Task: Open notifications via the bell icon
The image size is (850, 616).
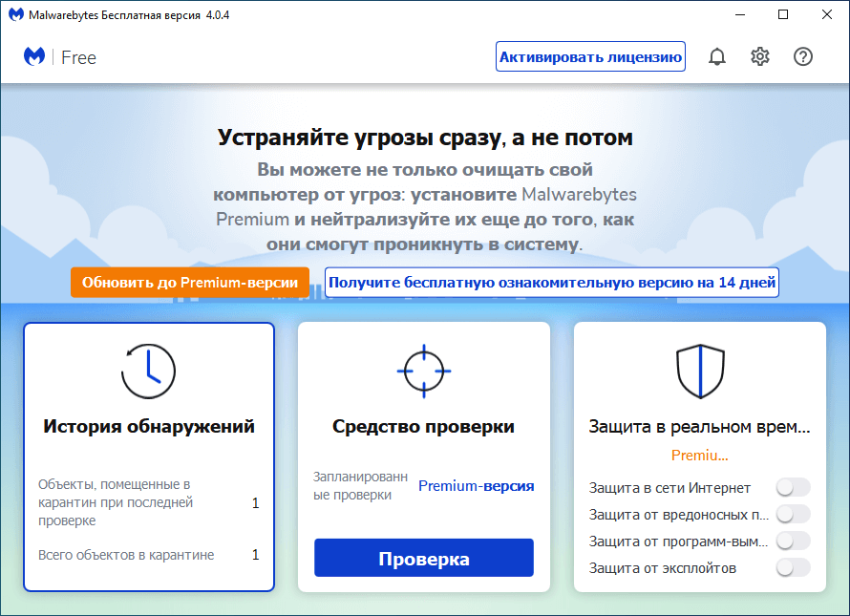Action: point(717,56)
